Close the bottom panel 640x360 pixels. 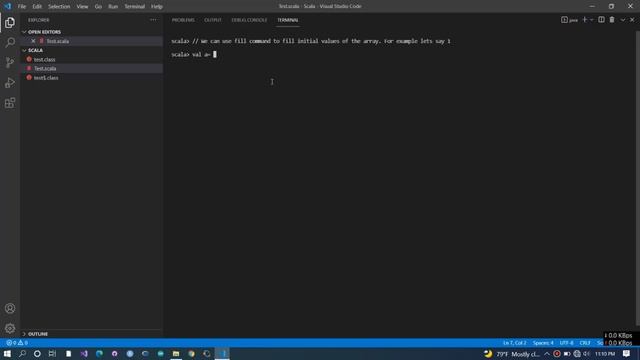pyautogui.click(x=632, y=20)
